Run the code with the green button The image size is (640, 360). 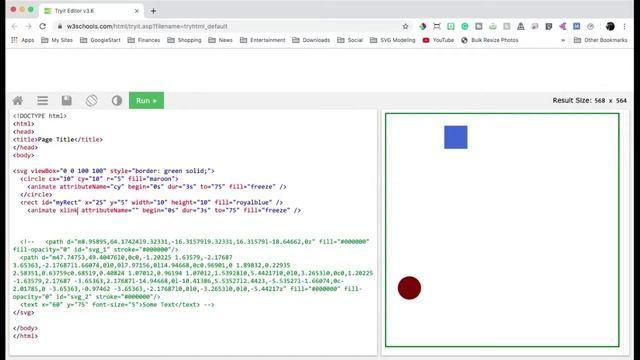(x=147, y=100)
